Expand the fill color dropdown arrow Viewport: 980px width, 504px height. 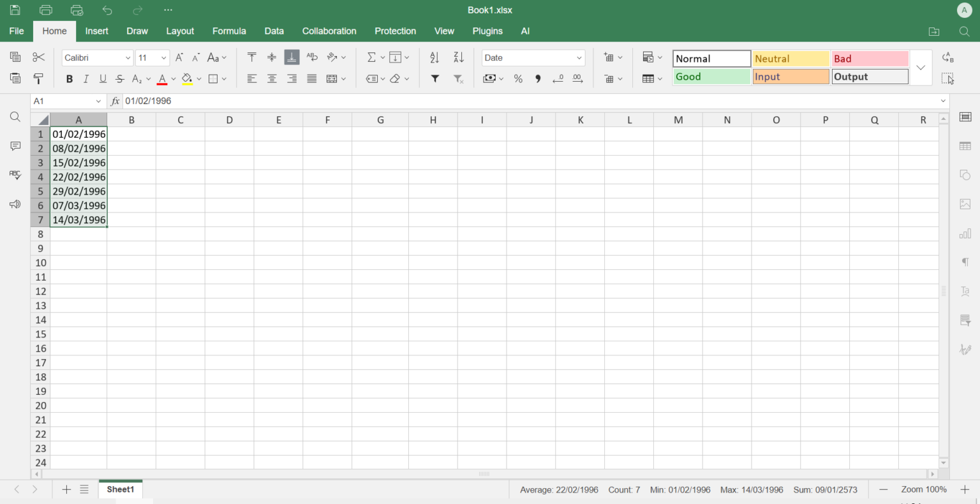pos(198,78)
